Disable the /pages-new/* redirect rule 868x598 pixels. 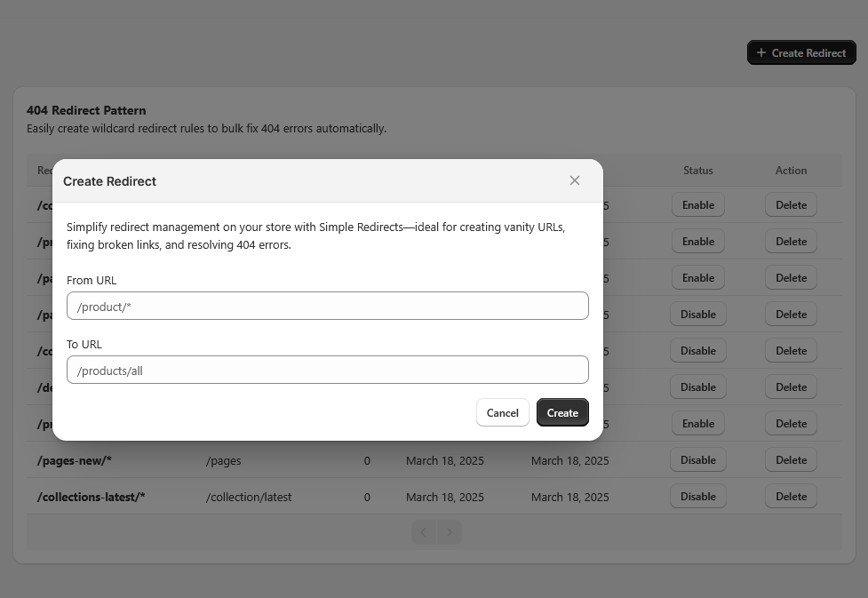point(697,460)
